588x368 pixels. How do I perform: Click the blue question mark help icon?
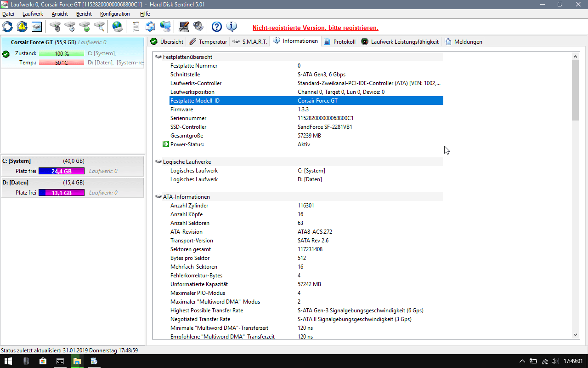coord(217,27)
